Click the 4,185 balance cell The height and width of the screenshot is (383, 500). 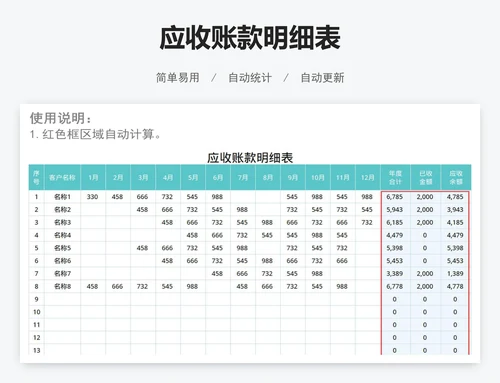click(x=455, y=222)
